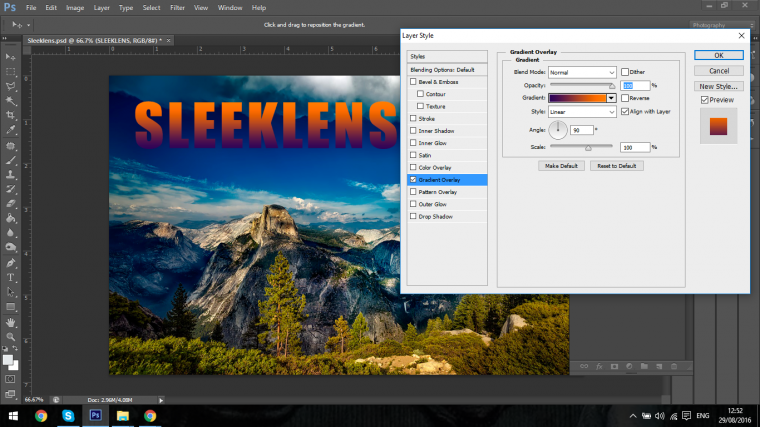Image resolution: width=760 pixels, height=427 pixels.
Task: Select the Path Selection tool
Action: point(10,292)
